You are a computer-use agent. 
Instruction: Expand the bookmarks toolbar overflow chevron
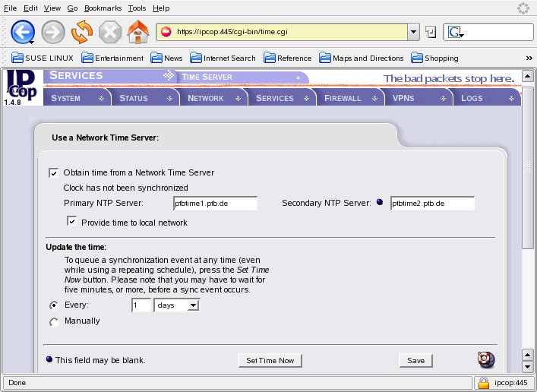tap(529, 58)
